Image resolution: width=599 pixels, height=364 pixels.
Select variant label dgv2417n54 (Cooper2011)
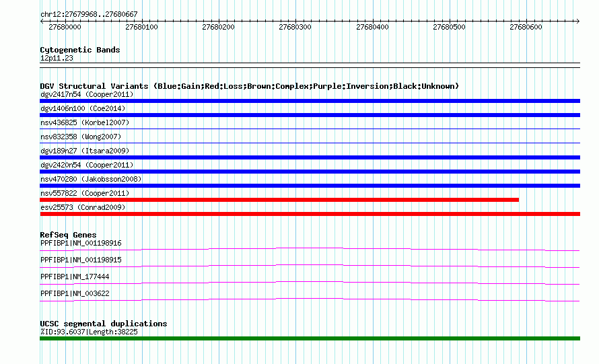pos(87,94)
